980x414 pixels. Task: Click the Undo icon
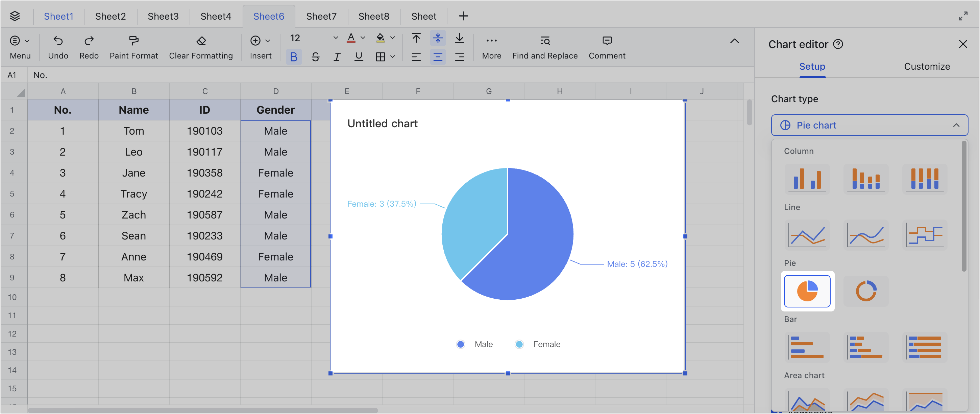[x=58, y=41]
